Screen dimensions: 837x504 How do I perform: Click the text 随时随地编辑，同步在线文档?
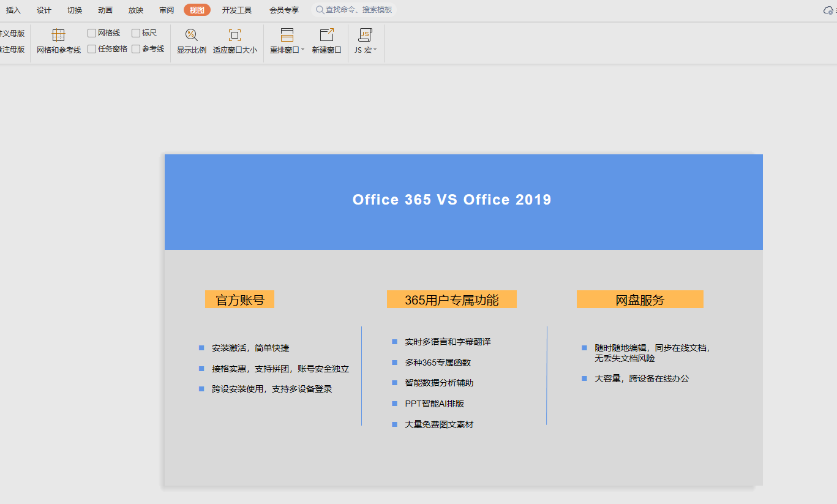[651, 348]
